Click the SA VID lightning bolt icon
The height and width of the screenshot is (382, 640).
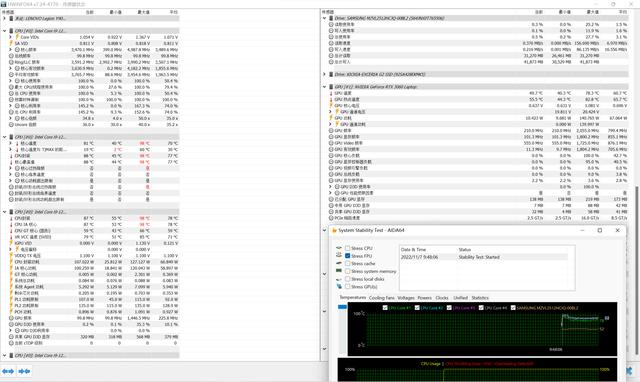(x=11, y=43)
